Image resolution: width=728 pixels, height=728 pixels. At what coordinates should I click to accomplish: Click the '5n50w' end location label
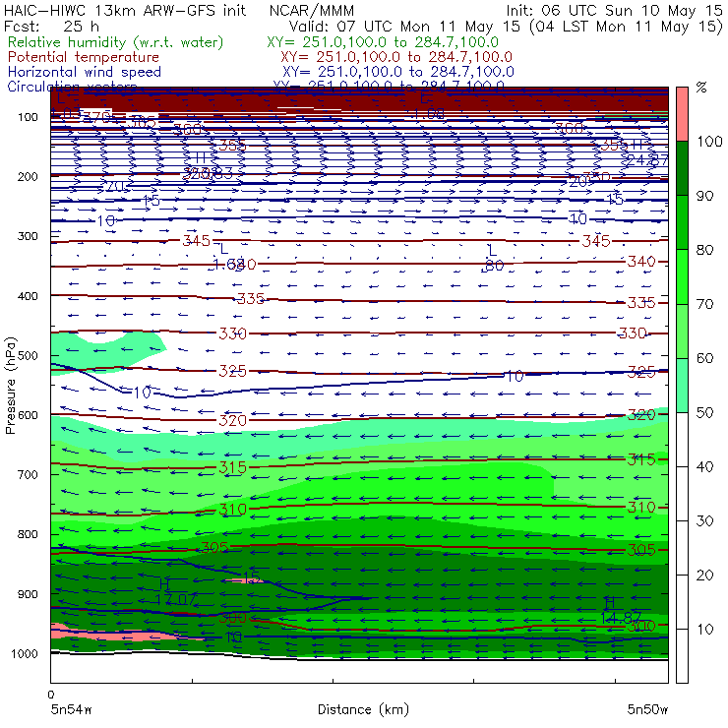647,709
